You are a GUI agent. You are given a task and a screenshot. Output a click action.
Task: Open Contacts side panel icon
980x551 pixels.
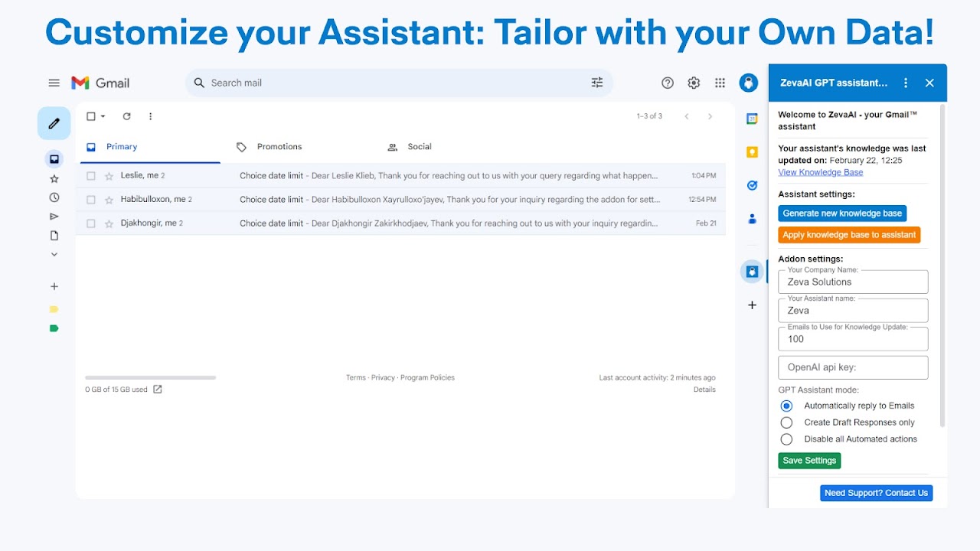[752, 219]
